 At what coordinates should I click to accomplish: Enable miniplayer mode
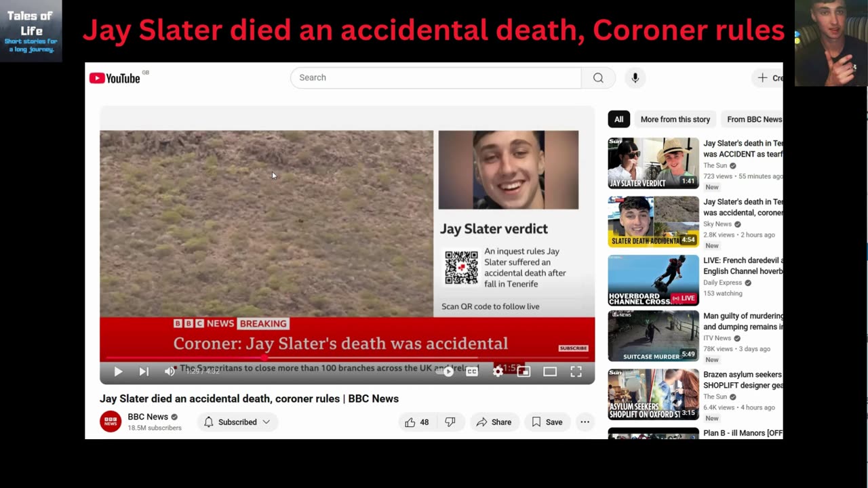524,371
